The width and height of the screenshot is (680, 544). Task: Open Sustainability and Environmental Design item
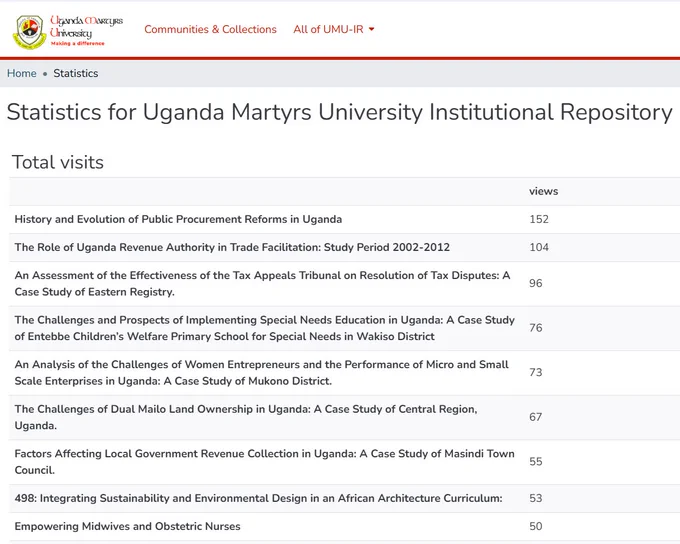(x=258, y=498)
